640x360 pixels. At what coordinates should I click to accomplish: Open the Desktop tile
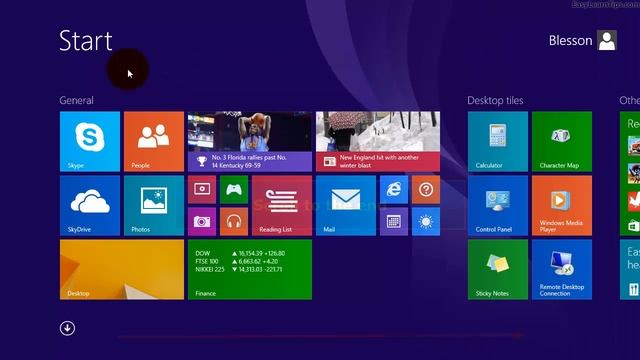(122, 269)
